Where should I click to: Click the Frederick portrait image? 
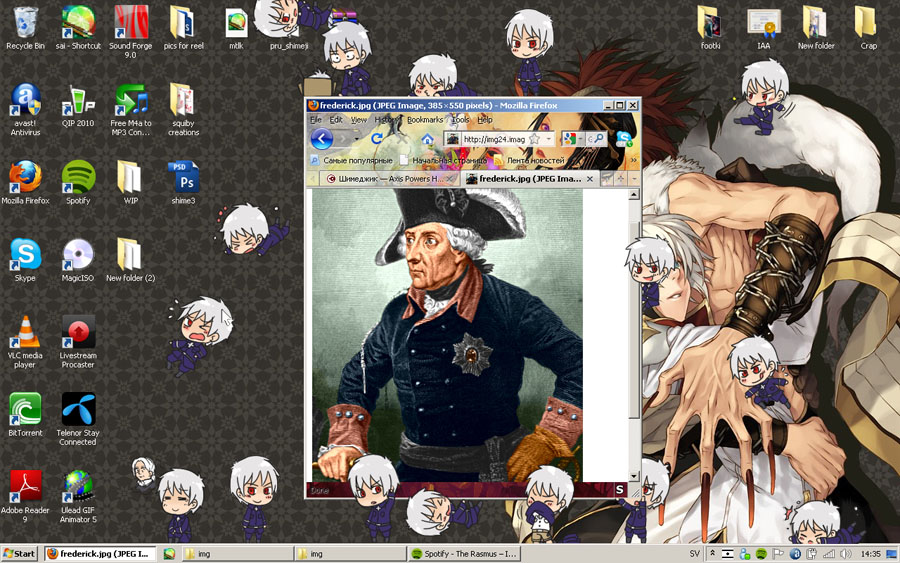click(x=448, y=335)
